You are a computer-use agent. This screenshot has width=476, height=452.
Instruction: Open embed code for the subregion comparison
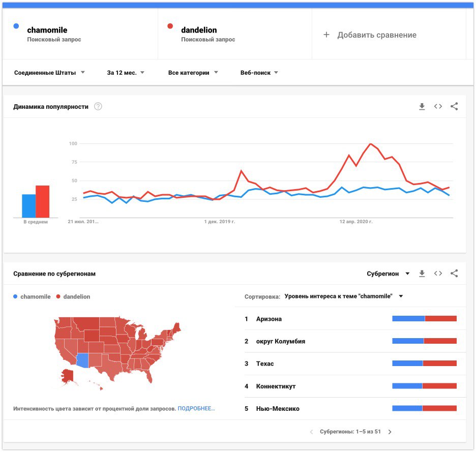click(x=438, y=273)
